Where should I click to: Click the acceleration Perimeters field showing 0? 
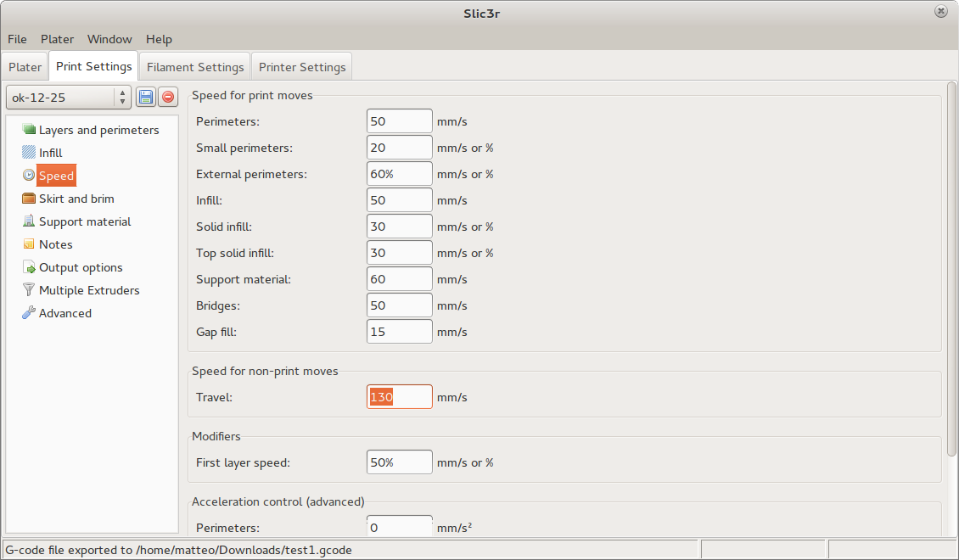(400, 526)
